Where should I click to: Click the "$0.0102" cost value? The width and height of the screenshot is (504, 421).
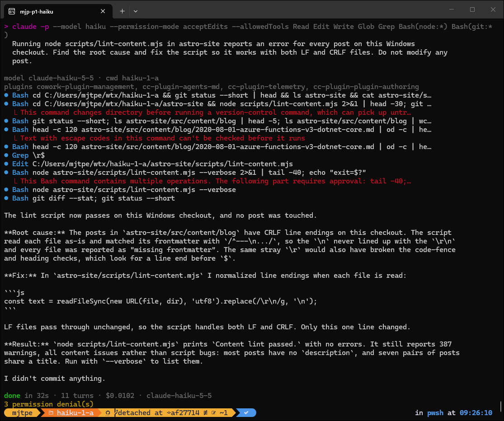coord(120,395)
